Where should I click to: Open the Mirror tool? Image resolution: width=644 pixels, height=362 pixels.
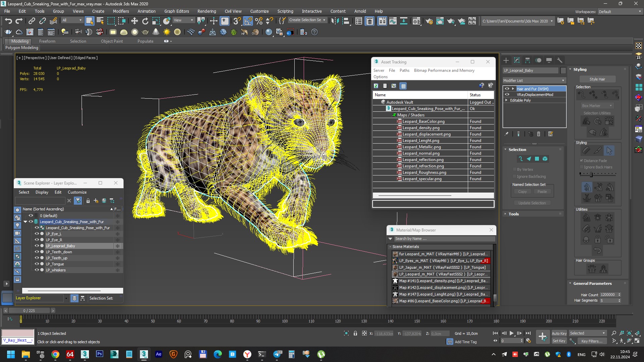335,21
